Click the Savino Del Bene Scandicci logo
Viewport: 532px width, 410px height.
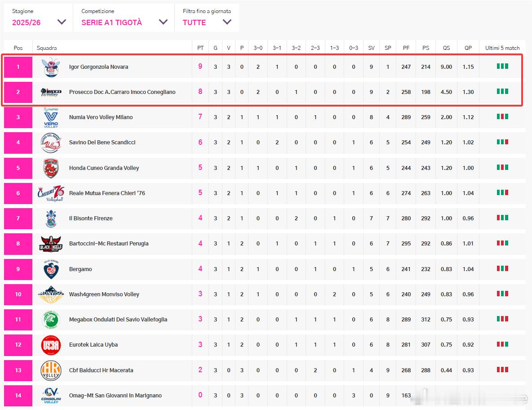(51, 143)
